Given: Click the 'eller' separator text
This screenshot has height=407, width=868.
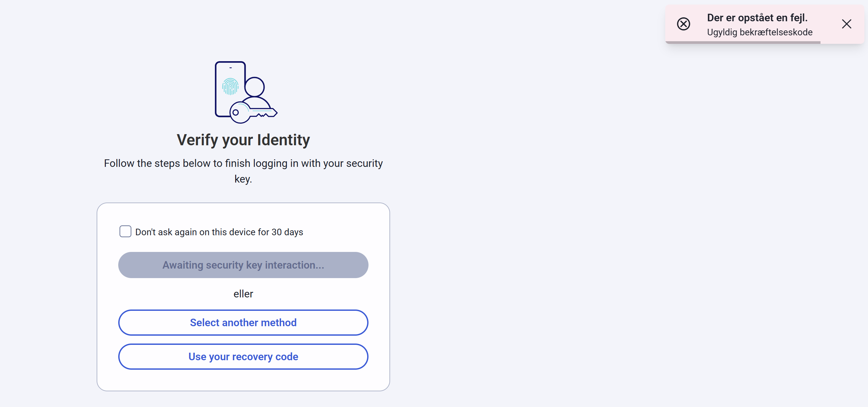Looking at the screenshot, I should point(243,294).
